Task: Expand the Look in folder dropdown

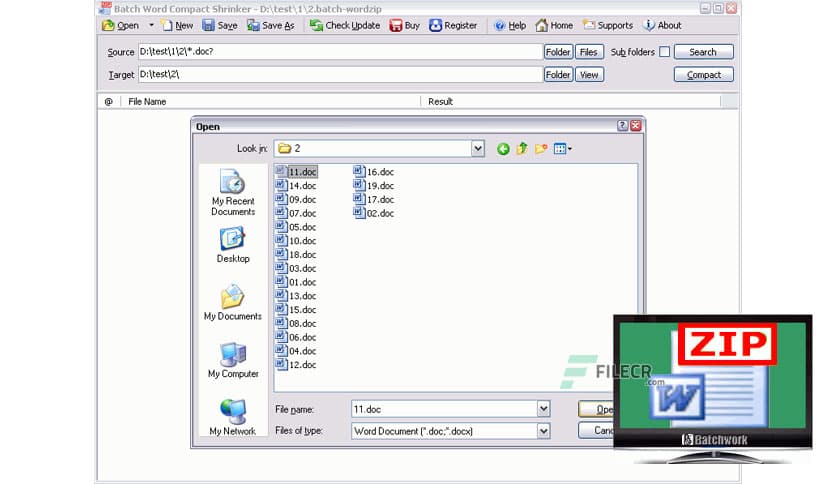Action: [477, 149]
